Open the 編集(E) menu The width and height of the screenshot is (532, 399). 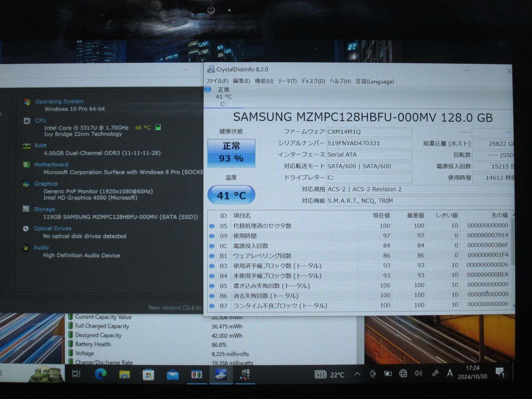coord(241,81)
